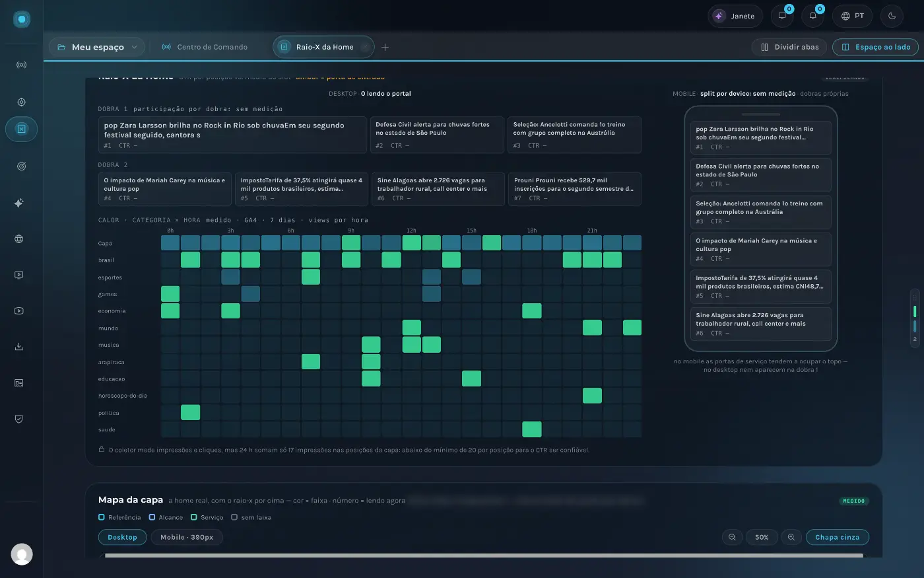Open the bullseye goal icon in the sidebar
The height and width of the screenshot is (578, 924).
click(21, 166)
